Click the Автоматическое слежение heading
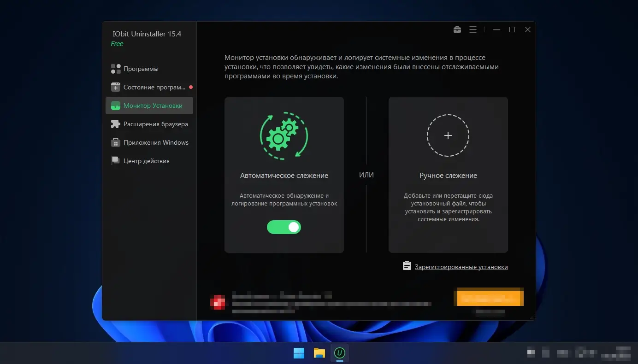638x364 pixels. 284,176
